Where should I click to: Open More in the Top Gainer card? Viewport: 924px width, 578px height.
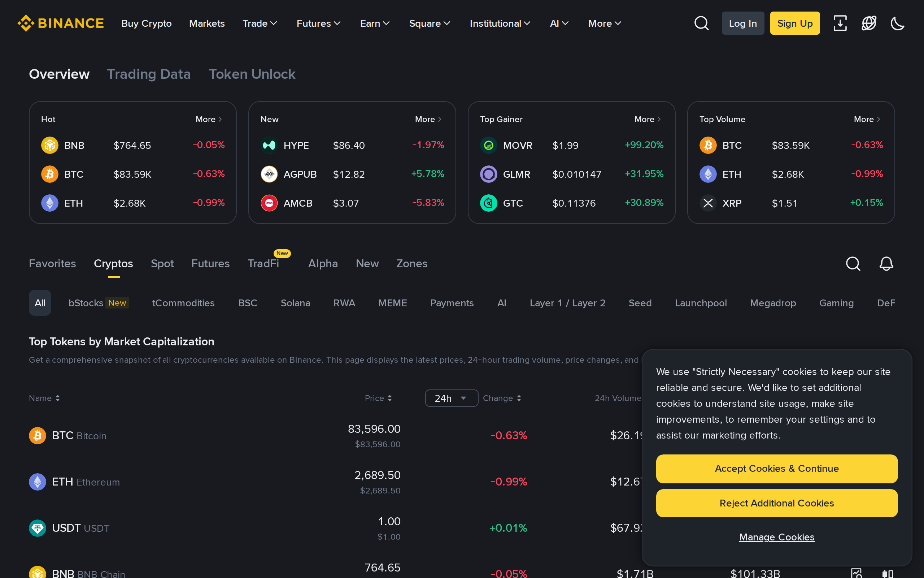(648, 119)
